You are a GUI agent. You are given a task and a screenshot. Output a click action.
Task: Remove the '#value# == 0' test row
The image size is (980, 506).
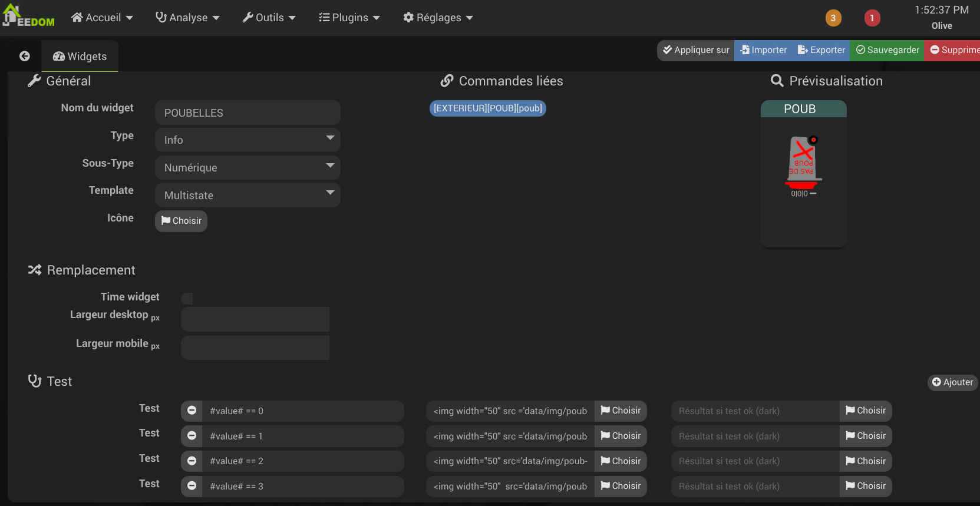point(192,411)
